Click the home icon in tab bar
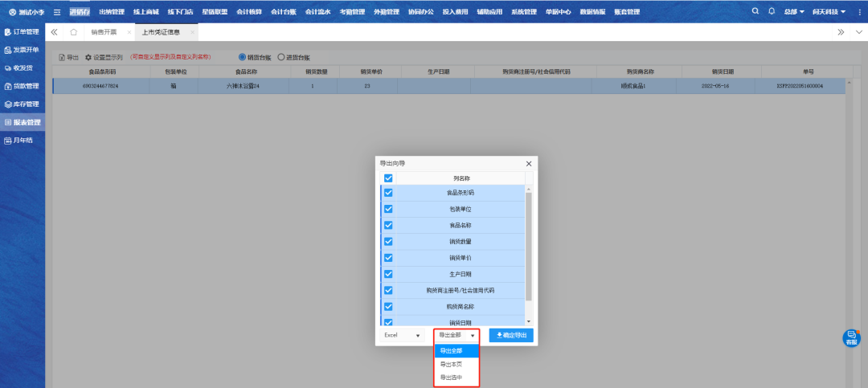 point(74,32)
